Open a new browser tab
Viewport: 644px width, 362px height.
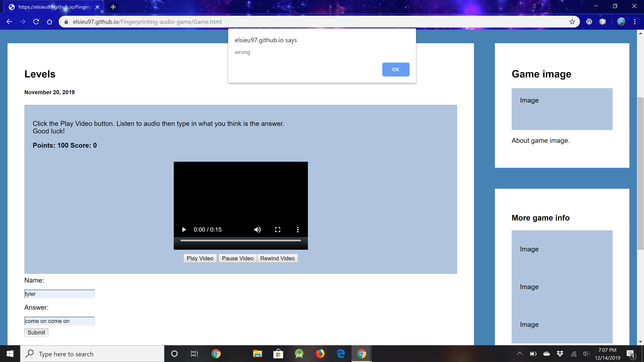(113, 7)
